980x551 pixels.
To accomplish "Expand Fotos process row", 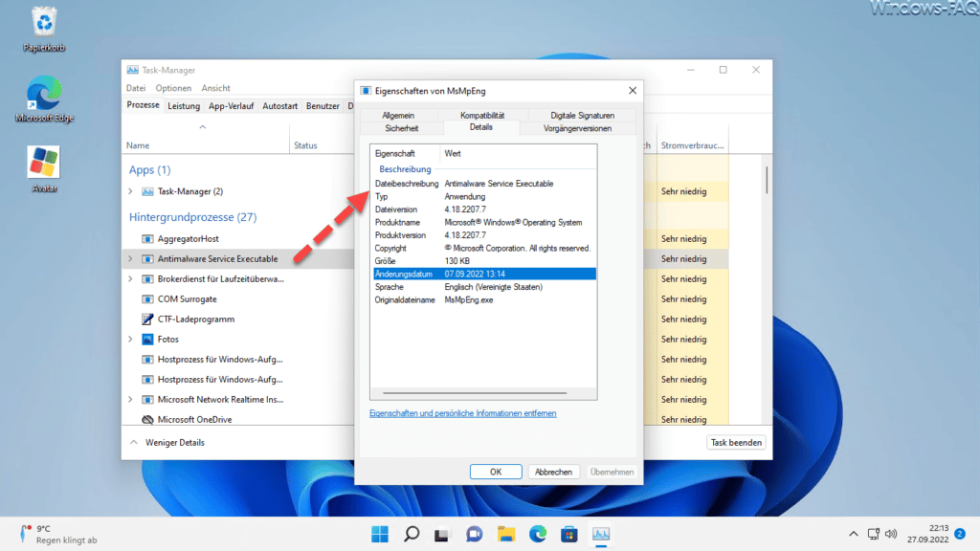I will [x=130, y=340].
